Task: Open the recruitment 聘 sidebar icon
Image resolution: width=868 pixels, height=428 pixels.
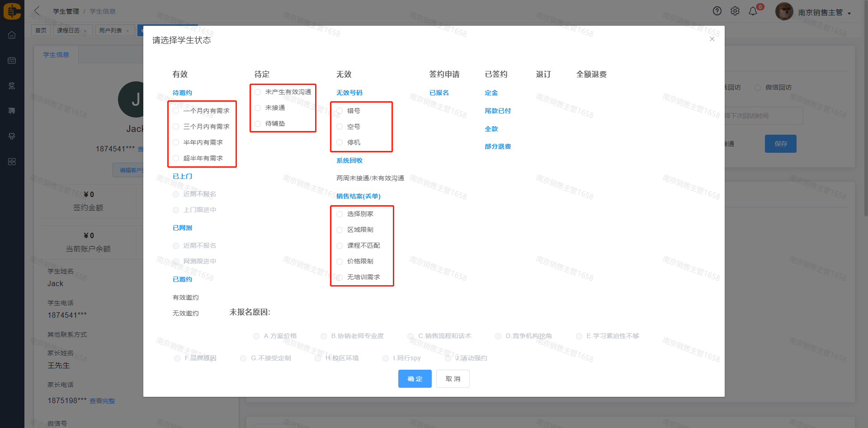Action: (12, 111)
